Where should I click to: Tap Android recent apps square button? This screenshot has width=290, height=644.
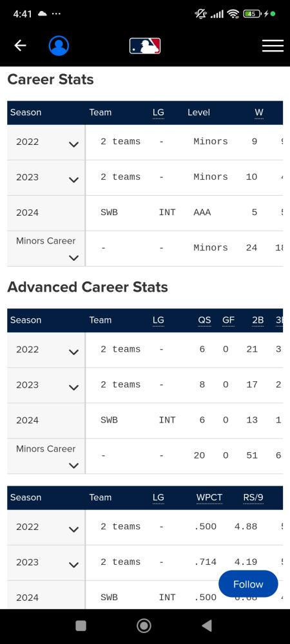(81, 625)
